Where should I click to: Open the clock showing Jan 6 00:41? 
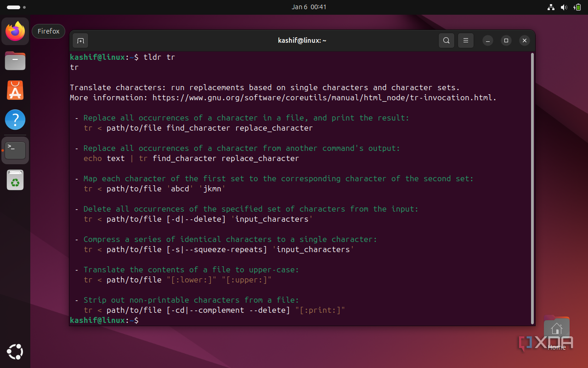309,7
